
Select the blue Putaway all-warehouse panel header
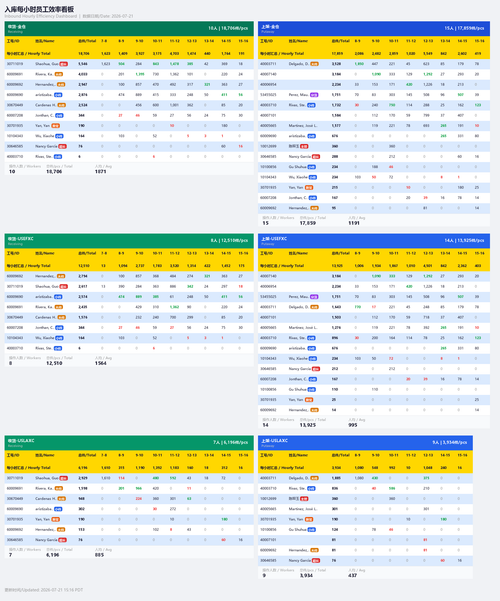pyautogui.click(x=374, y=28)
